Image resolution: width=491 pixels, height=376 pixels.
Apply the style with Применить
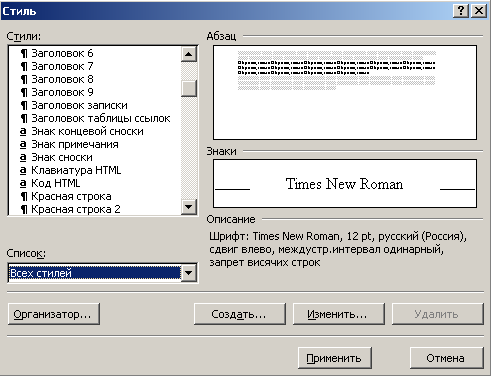coord(335,358)
